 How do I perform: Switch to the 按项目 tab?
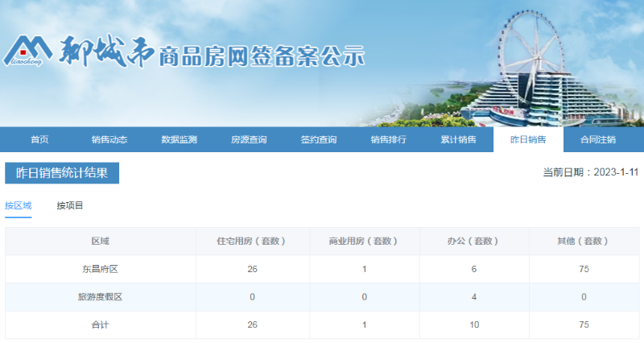(x=70, y=205)
